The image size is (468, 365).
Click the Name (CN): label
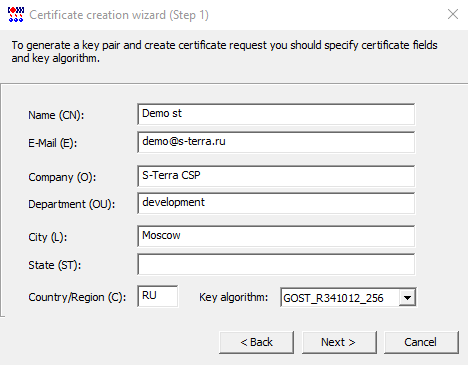[56, 115]
